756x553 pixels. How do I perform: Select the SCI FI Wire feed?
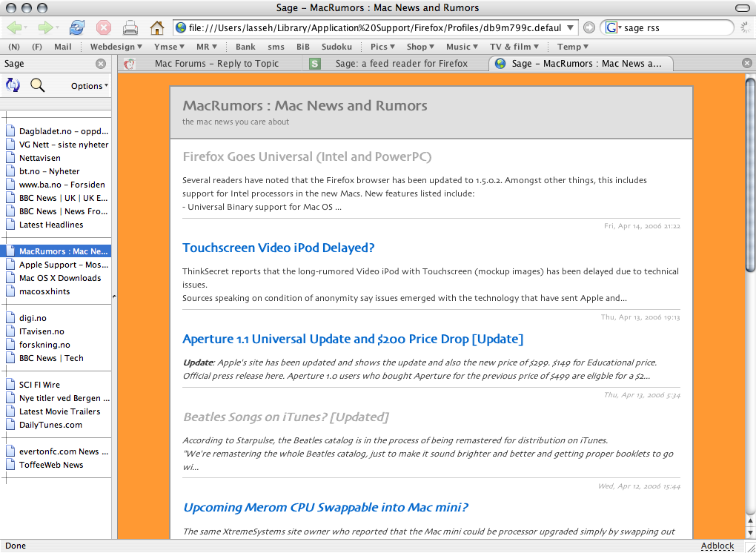coord(56,385)
